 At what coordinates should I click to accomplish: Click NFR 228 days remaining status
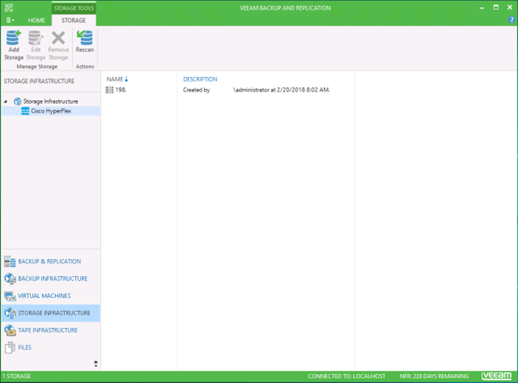point(434,376)
